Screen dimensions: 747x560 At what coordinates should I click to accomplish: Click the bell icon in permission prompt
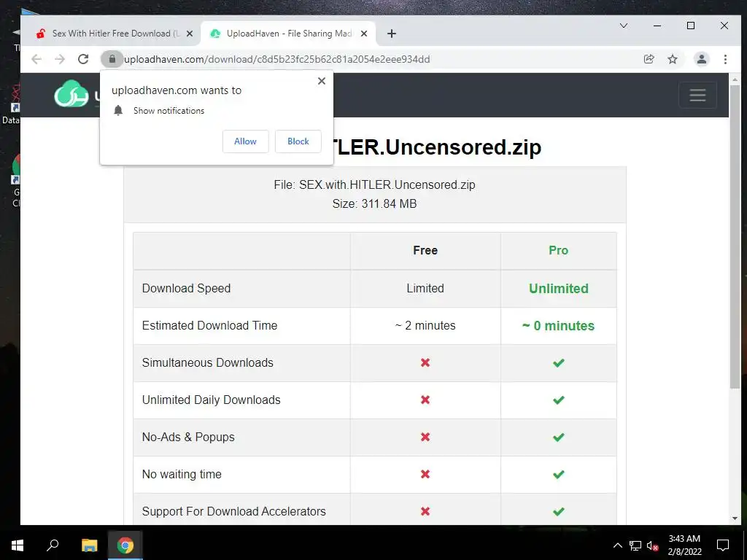coord(118,111)
